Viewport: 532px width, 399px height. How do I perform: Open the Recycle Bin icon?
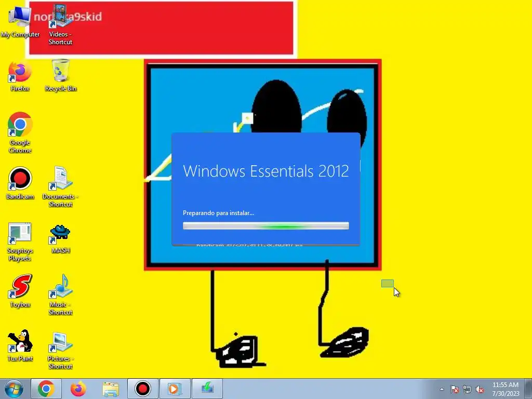point(61,75)
